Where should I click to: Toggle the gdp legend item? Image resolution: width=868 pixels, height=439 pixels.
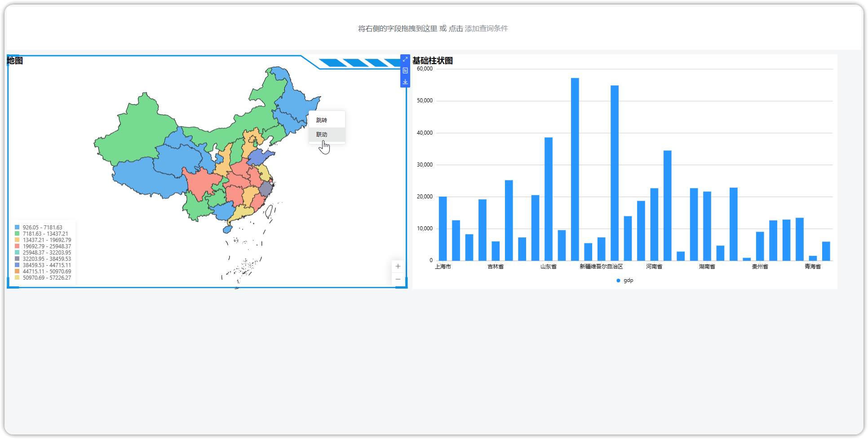coord(625,281)
